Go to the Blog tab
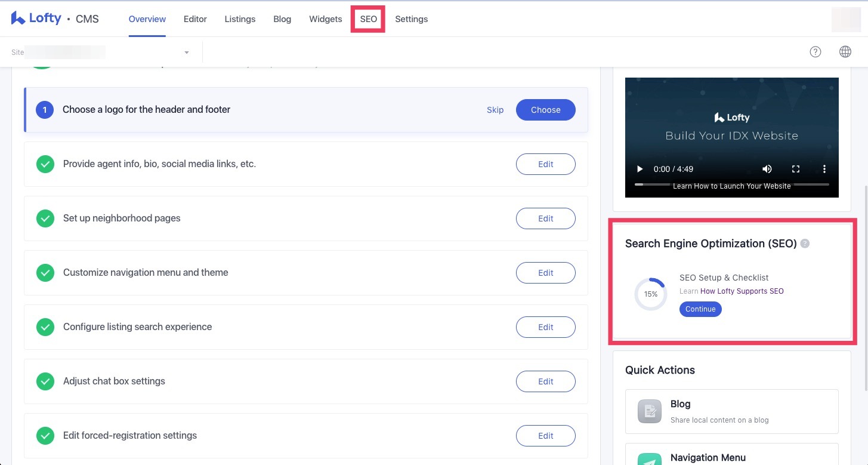The width and height of the screenshot is (868, 465). [282, 19]
